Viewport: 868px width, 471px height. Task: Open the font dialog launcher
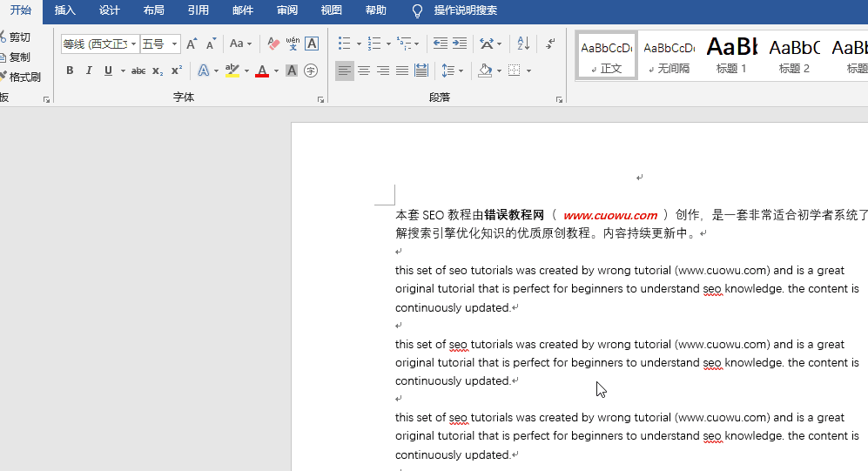pyautogui.click(x=320, y=99)
